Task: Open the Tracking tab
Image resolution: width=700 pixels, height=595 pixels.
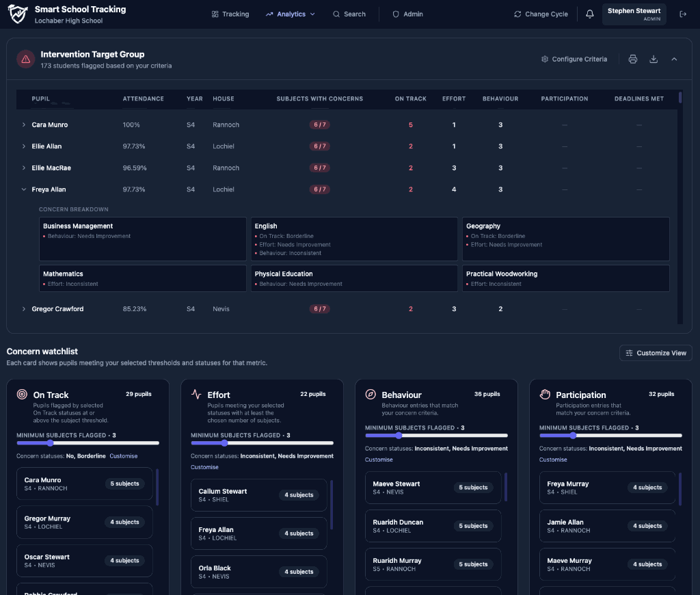Action: pyautogui.click(x=230, y=14)
